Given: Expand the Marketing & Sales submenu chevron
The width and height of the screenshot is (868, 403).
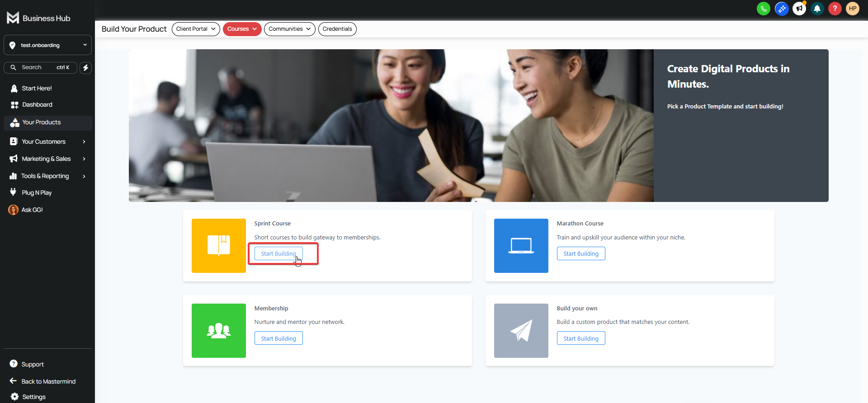Looking at the screenshot, I should pos(84,159).
